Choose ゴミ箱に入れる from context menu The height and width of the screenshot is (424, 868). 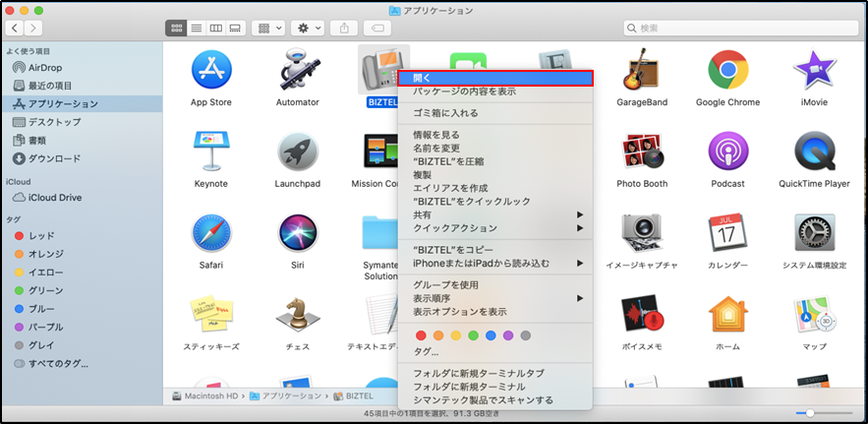point(494,113)
